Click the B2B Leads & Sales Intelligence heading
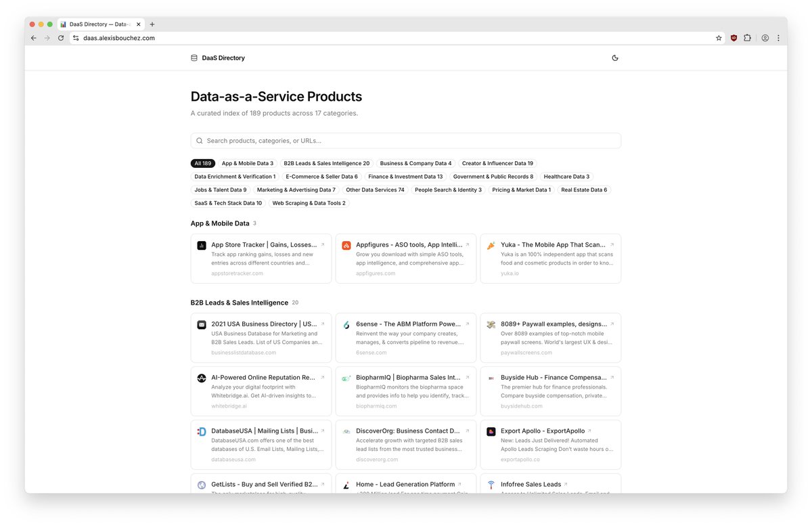This screenshot has width=812, height=526. [x=240, y=303]
